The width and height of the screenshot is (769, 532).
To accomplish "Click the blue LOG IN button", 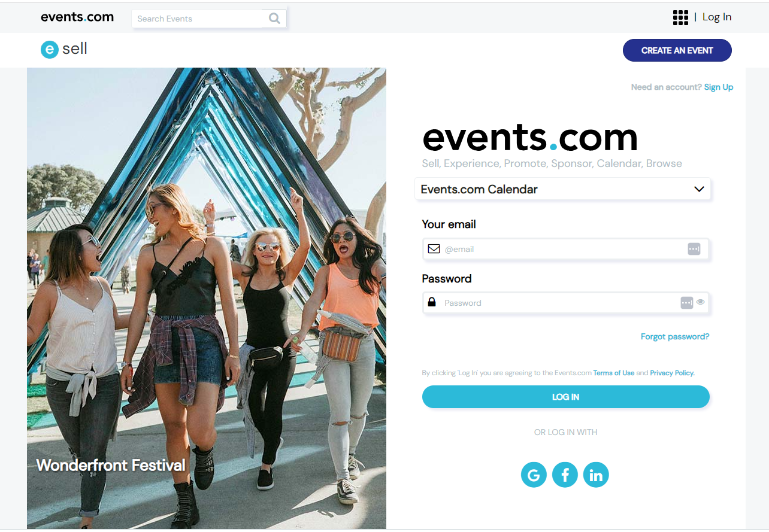I will (x=566, y=397).
